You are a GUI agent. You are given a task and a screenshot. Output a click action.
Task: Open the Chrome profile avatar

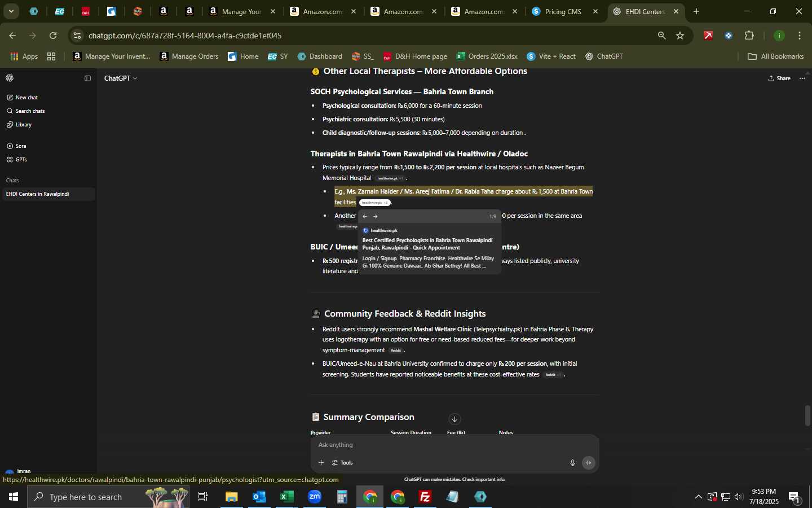click(x=779, y=36)
